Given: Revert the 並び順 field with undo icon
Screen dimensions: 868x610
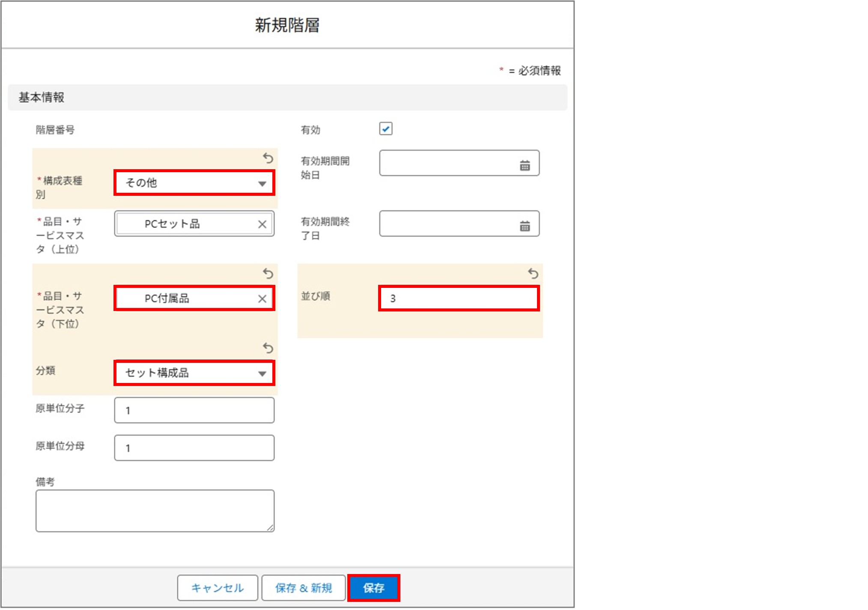Looking at the screenshot, I should point(533,273).
